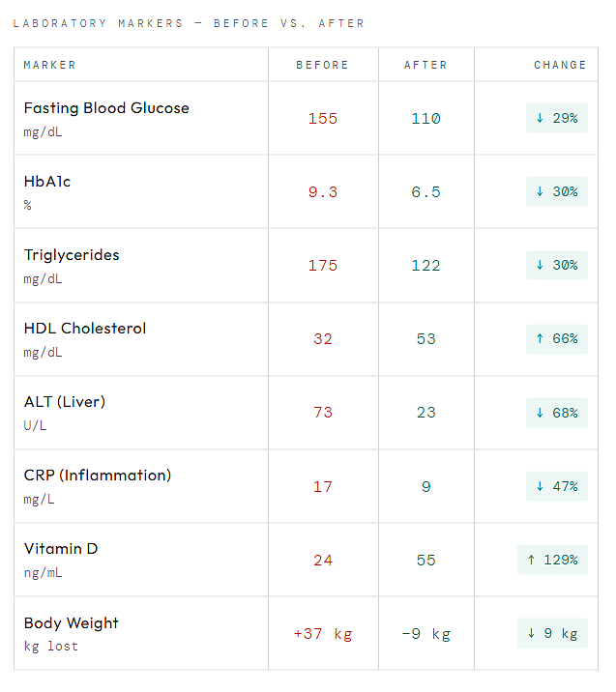Click the Vitamin D marker label
This screenshot has width=616, height=692.
pyautogui.click(x=61, y=549)
